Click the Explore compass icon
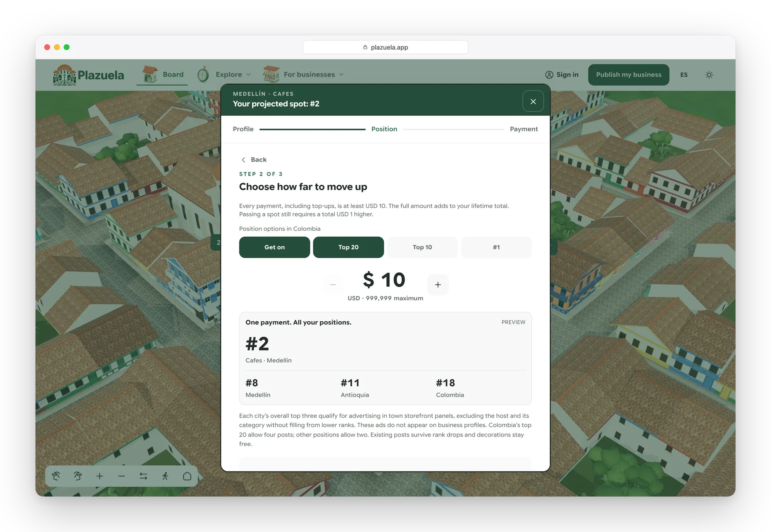 click(203, 74)
